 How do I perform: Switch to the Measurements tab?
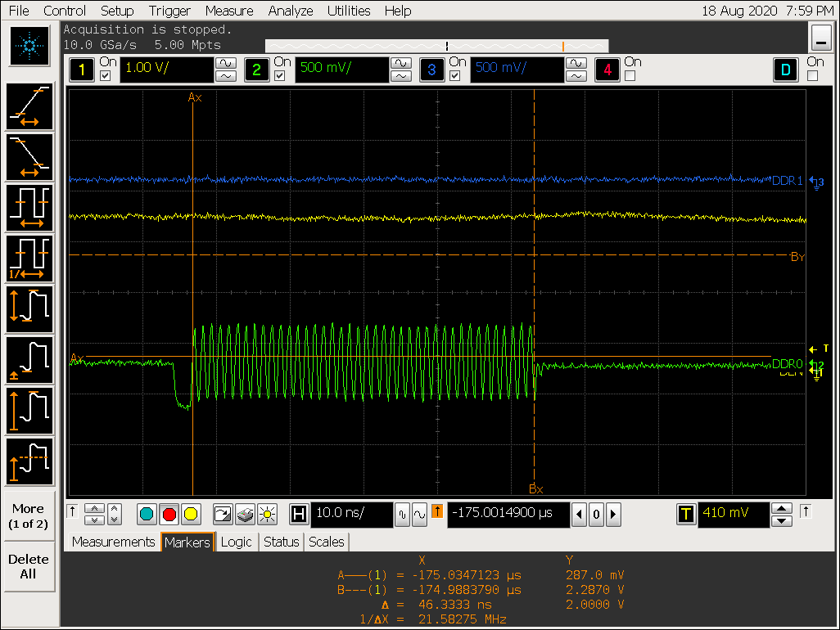[113, 542]
